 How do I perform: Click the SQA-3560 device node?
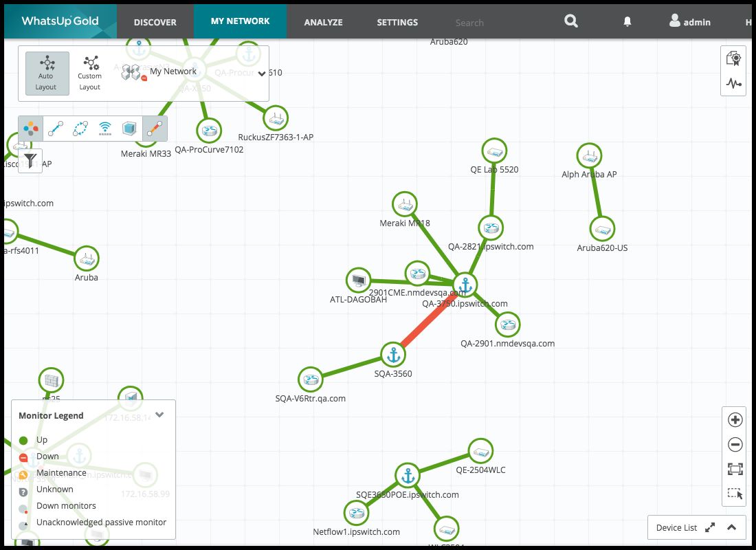[393, 355]
